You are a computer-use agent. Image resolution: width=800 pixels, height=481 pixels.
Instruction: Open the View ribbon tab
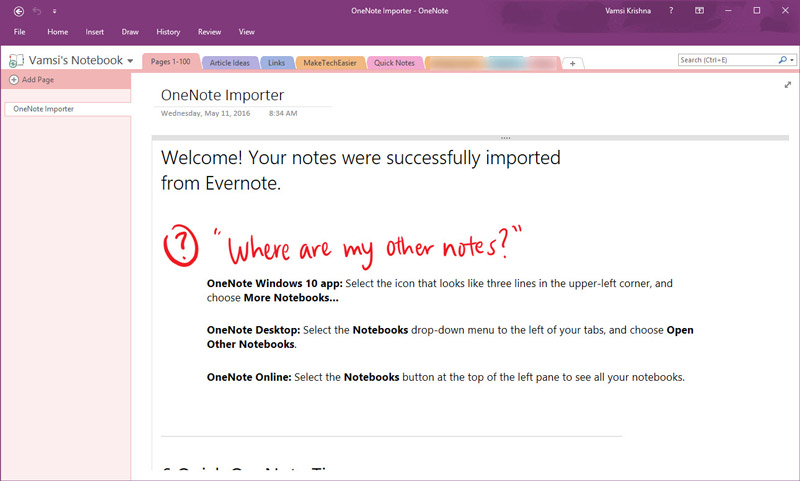pyautogui.click(x=246, y=32)
